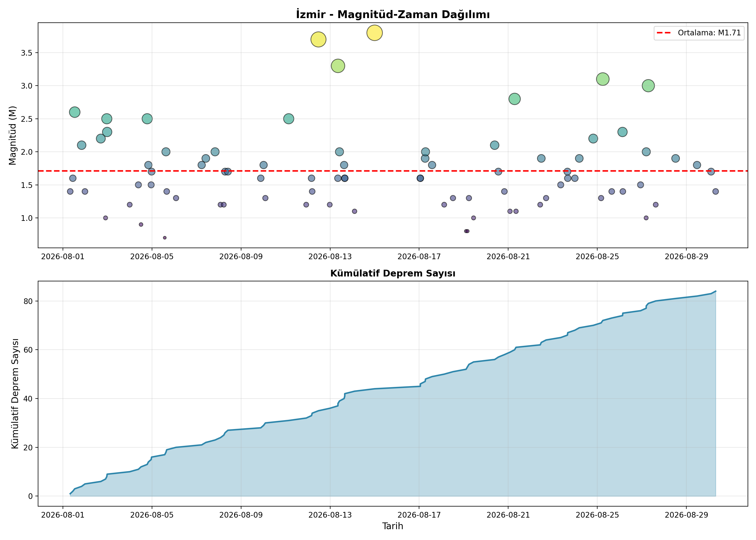Click the "40" tick on cumulative axis

[x=28, y=399]
